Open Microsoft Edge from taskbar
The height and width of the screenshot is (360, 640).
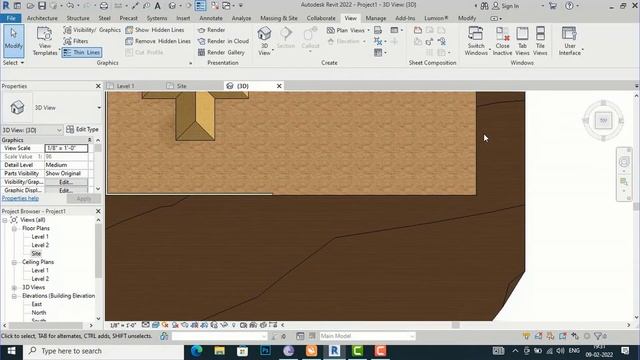pyautogui.click(x=197, y=351)
